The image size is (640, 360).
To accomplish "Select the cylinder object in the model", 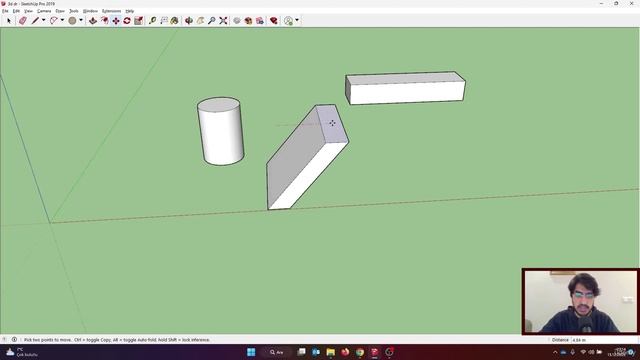I will (221, 131).
